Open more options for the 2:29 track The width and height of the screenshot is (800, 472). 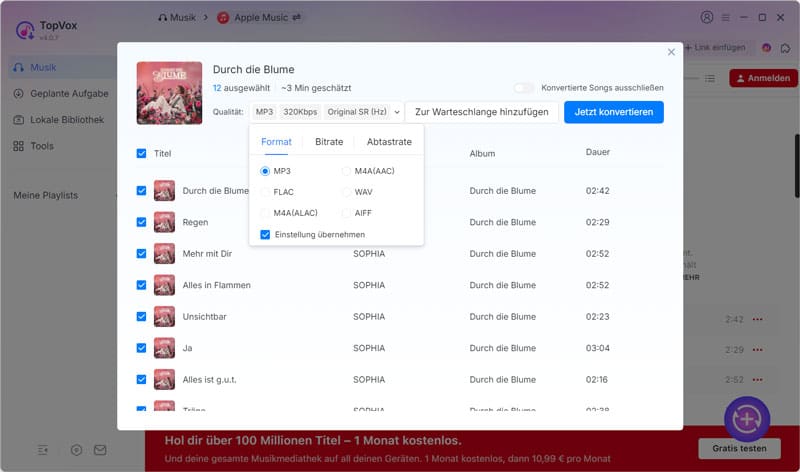coord(758,350)
